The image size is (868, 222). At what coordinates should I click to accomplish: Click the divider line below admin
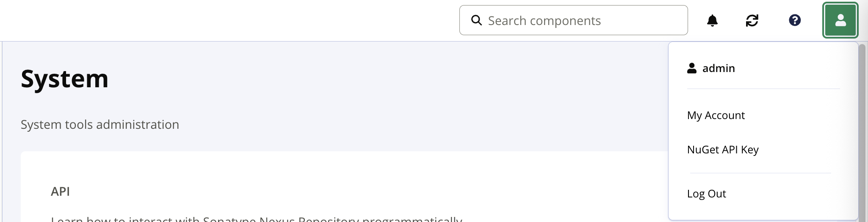[x=763, y=89]
